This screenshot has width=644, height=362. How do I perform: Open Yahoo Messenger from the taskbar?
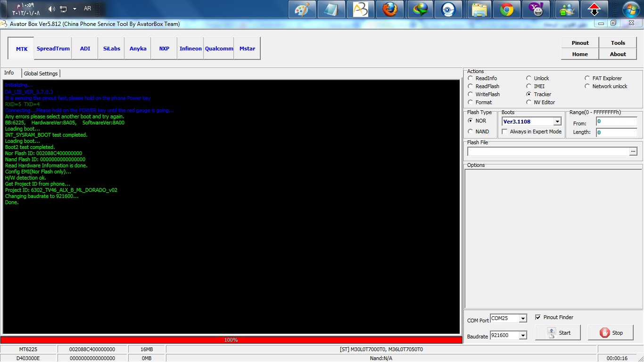(x=536, y=9)
